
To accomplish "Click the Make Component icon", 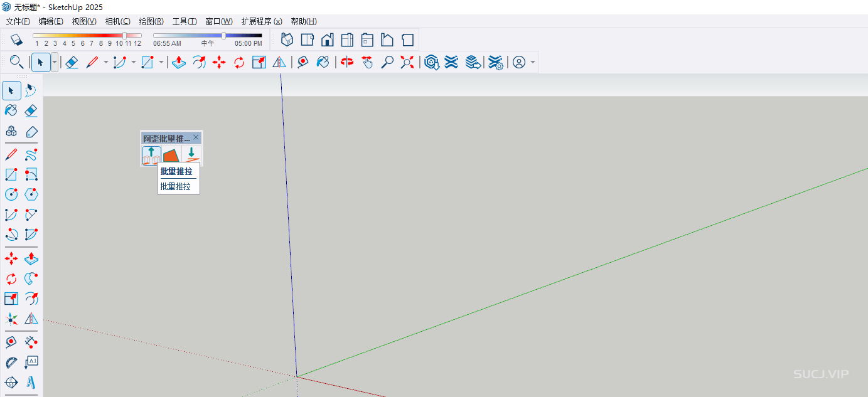I will [11, 132].
